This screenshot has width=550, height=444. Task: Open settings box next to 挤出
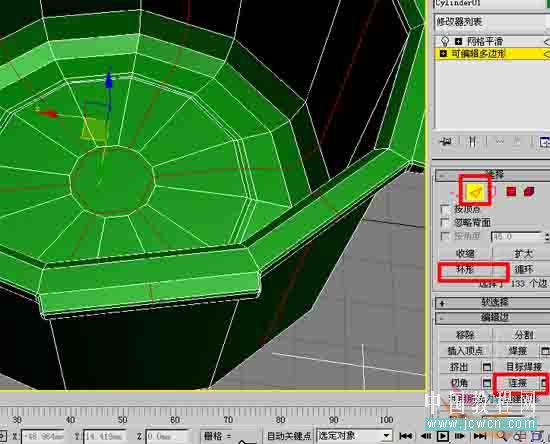[487, 367]
